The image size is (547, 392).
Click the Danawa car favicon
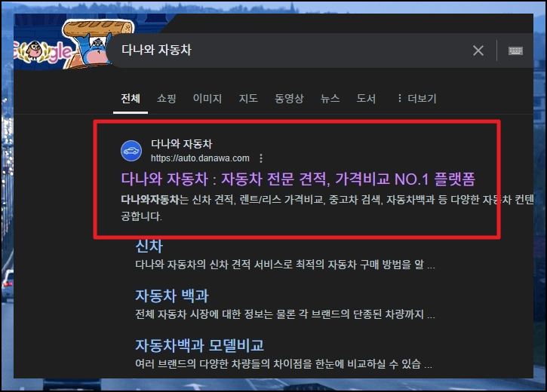click(x=131, y=151)
